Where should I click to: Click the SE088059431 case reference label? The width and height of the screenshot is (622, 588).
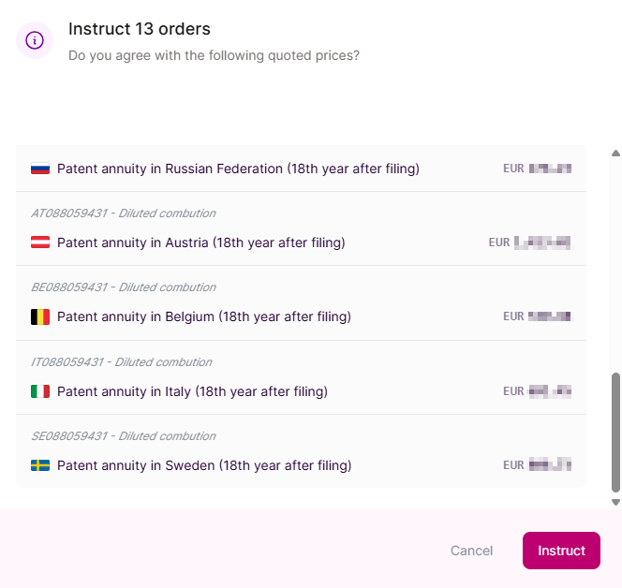123,436
